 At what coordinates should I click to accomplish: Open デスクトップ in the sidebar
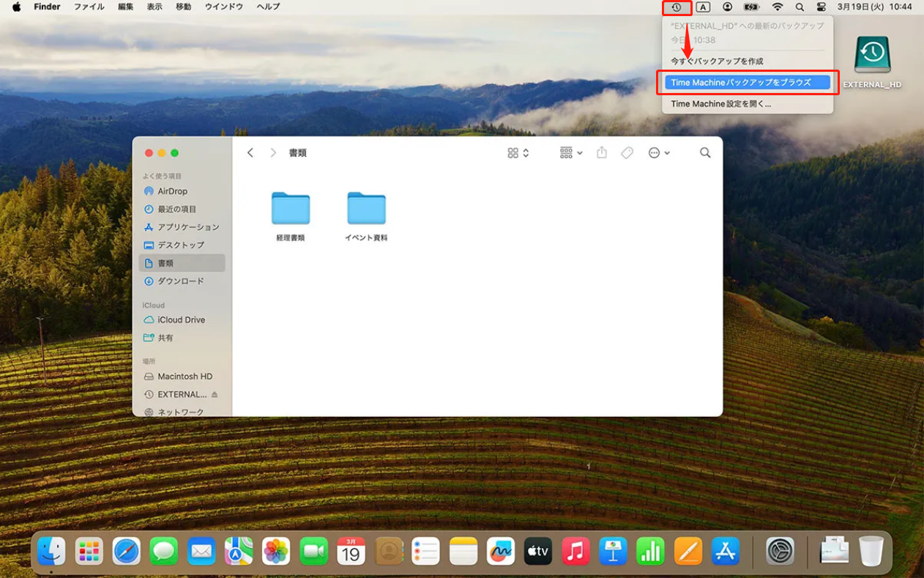click(x=182, y=245)
